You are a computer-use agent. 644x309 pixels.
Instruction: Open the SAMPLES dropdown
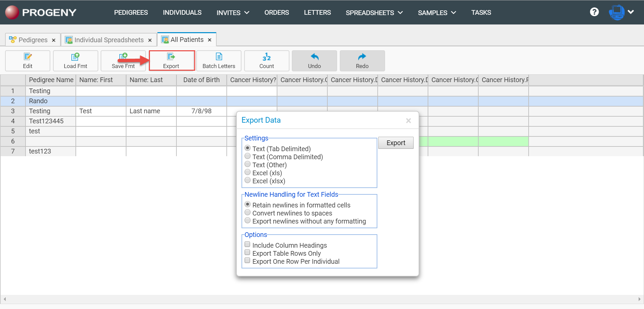(x=437, y=12)
